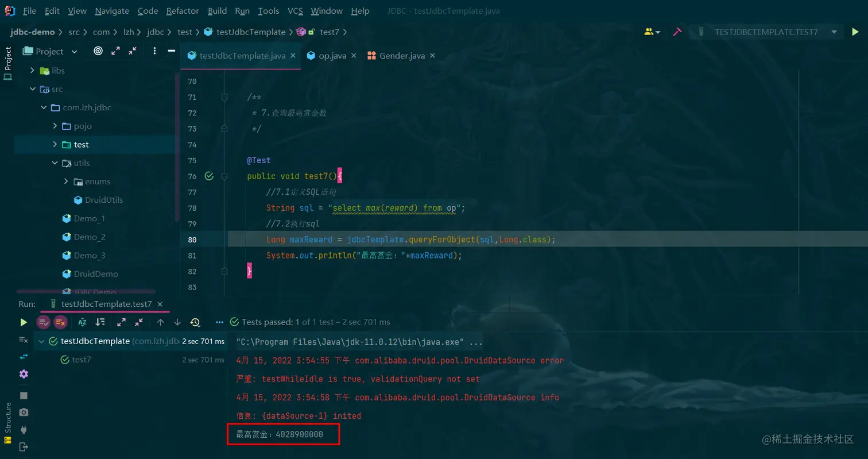Click line number 80 in the gutter

(x=192, y=240)
